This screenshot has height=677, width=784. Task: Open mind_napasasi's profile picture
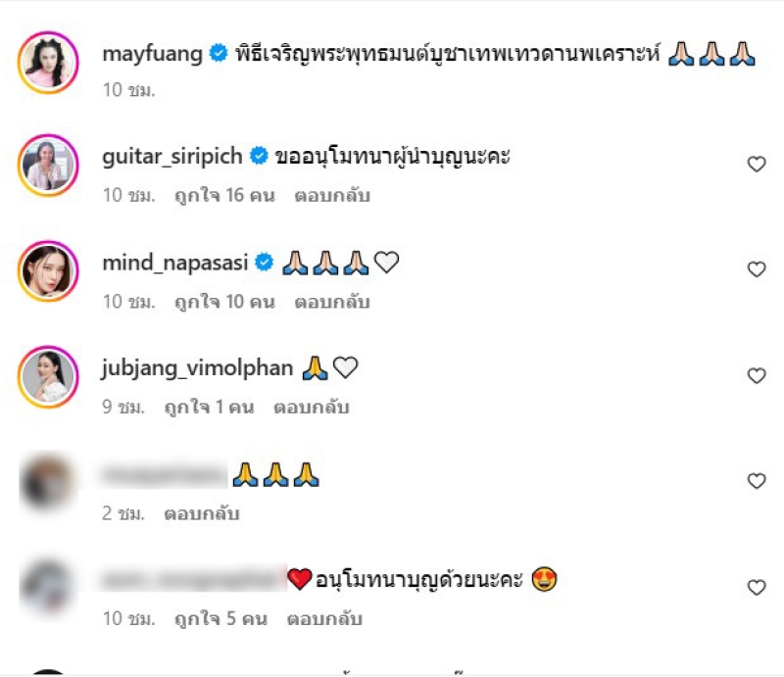[48, 271]
